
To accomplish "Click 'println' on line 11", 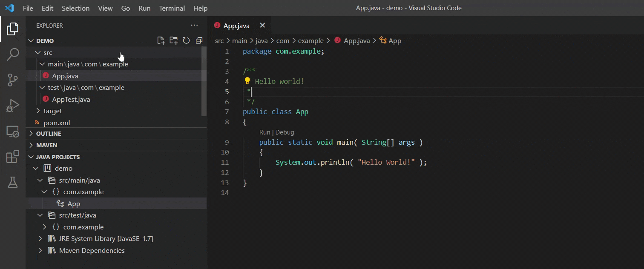I will (335, 162).
